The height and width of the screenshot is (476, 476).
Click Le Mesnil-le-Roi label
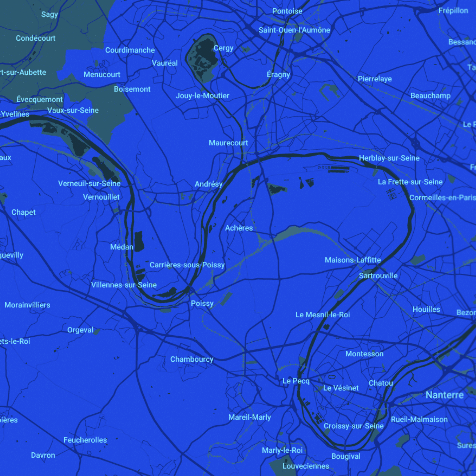pyautogui.click(x=323, y=315)
